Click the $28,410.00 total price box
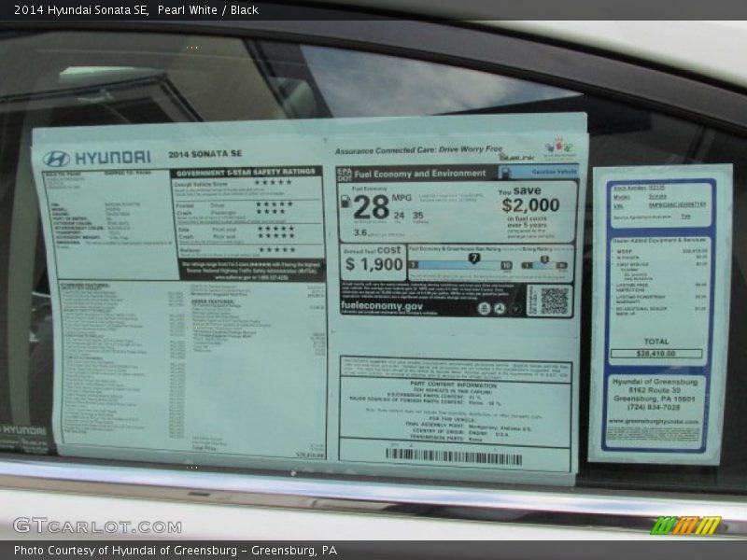747x560 pixels. click(656, 354)
